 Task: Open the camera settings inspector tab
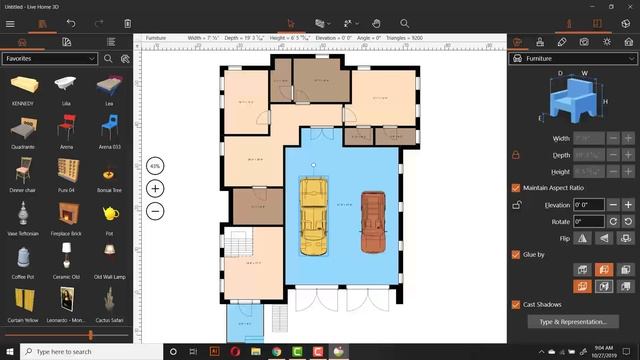point(584,42)
